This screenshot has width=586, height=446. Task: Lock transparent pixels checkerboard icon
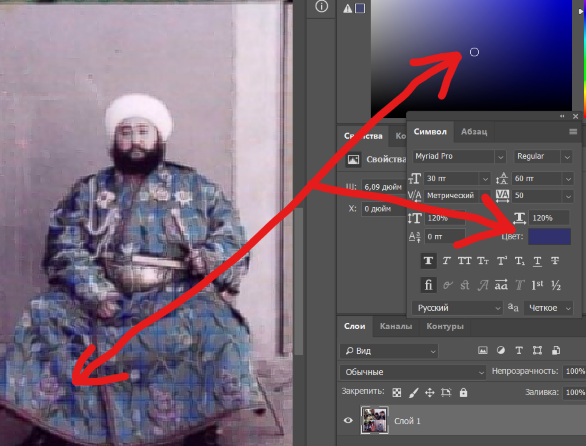pyautogui.click(x=397, y=393)
